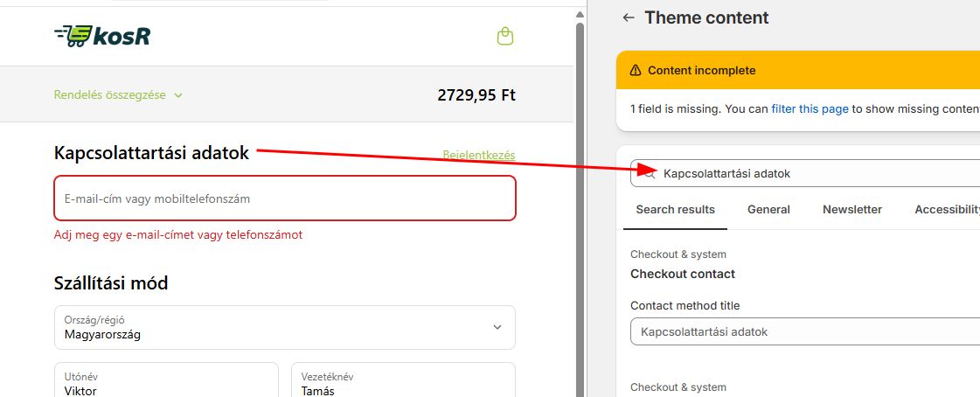Select the Accessibility tab
This screenshot has height=397, width=980.
[947, 209]
